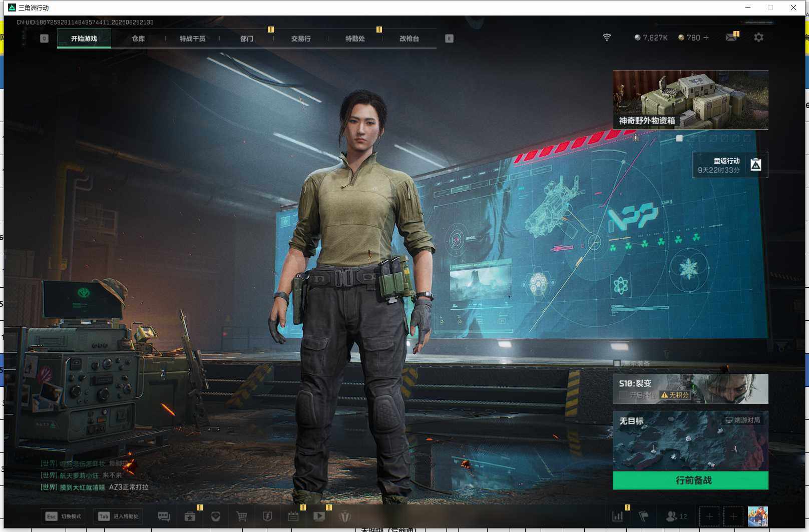Image resolution: width=809 pixels, height=532 pixels.
Task: Open the video playback icon in the bottom bar
Action: point(319,516)
